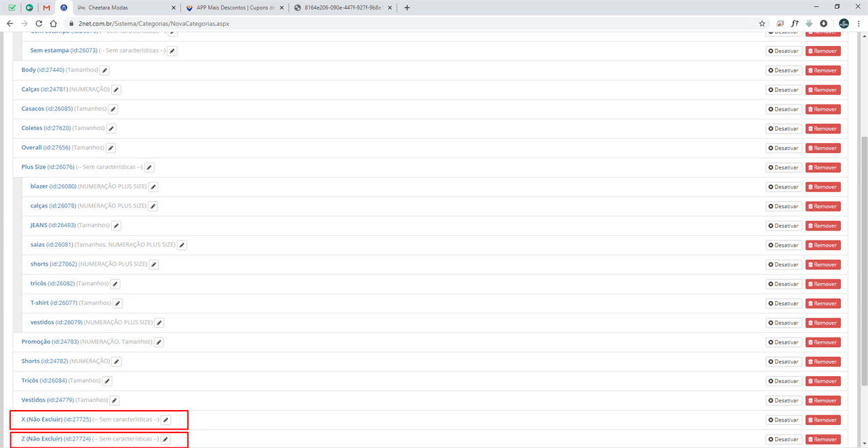Edit the Promoção category pencil icon
Screen dimensions: 868x448
point(159,342)
